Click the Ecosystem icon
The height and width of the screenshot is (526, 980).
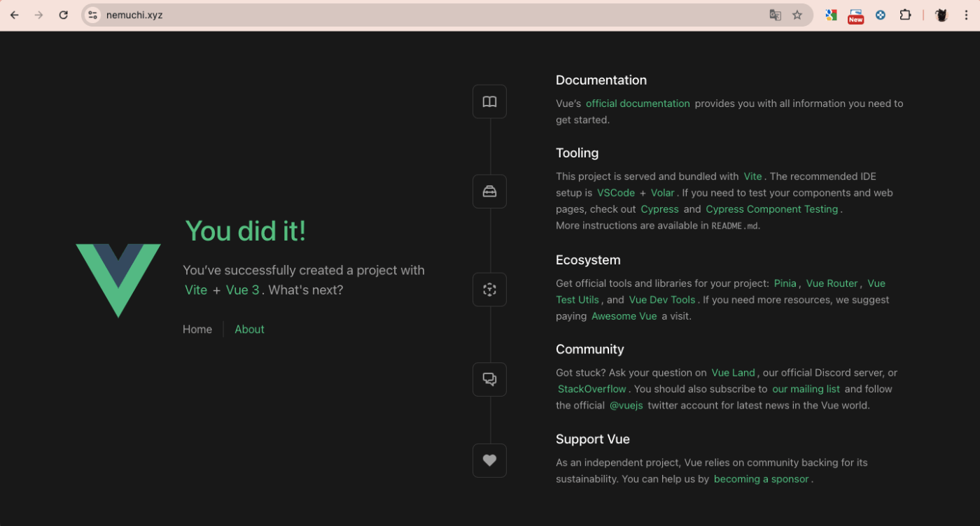click(x=489, y=289)
